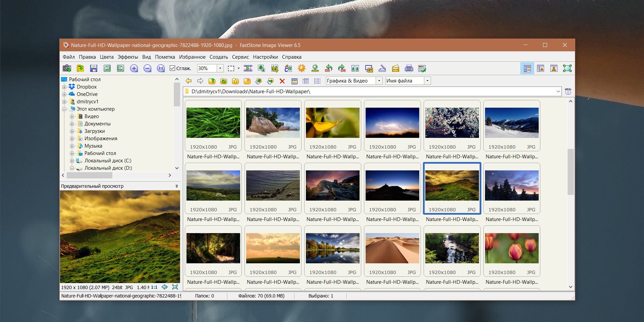
Task: Enter full screen view mode
Action: (x=567, y=68)
